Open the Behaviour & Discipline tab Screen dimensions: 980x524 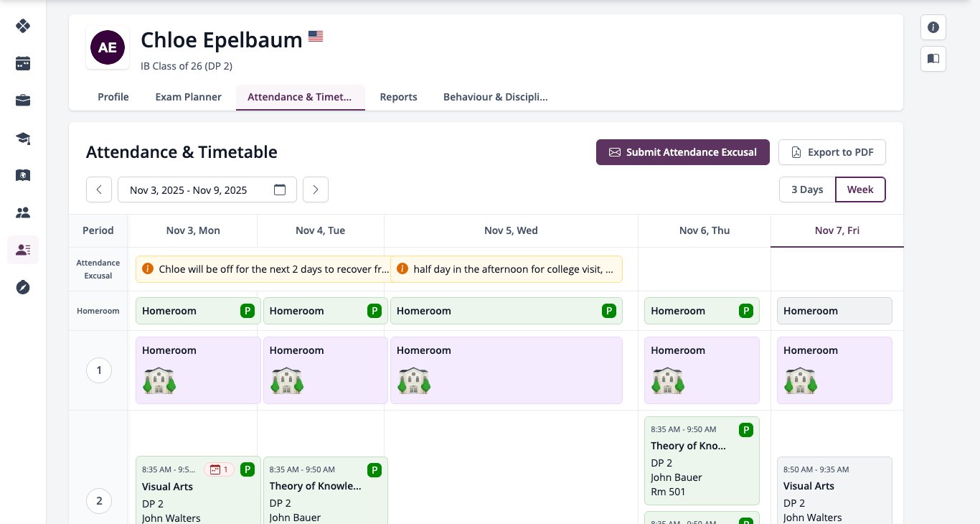[x=495, y=97]
